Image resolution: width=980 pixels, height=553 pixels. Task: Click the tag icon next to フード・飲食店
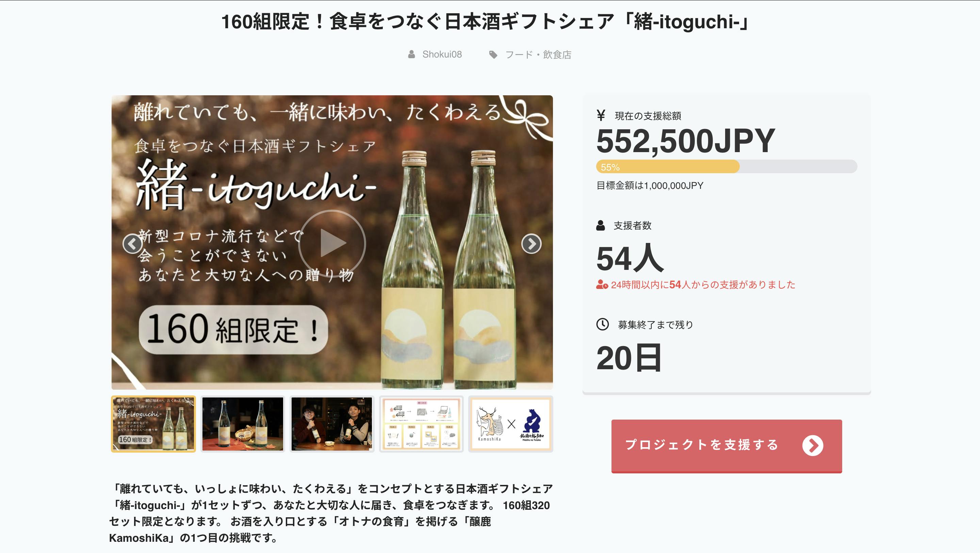493,55
